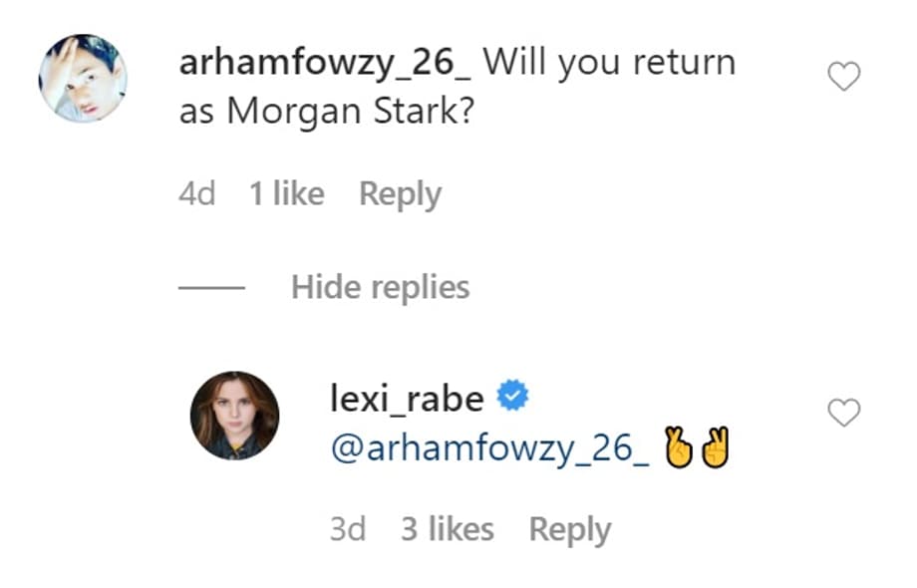Open lexi_rabe profile picture
917x588 pixels.
tap(234, 416)
